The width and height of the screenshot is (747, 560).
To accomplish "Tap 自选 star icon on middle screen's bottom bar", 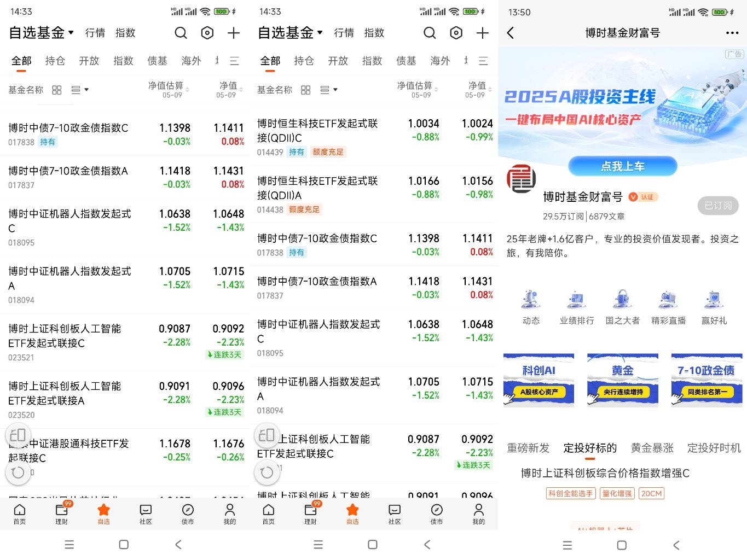I will click(352, 514).
